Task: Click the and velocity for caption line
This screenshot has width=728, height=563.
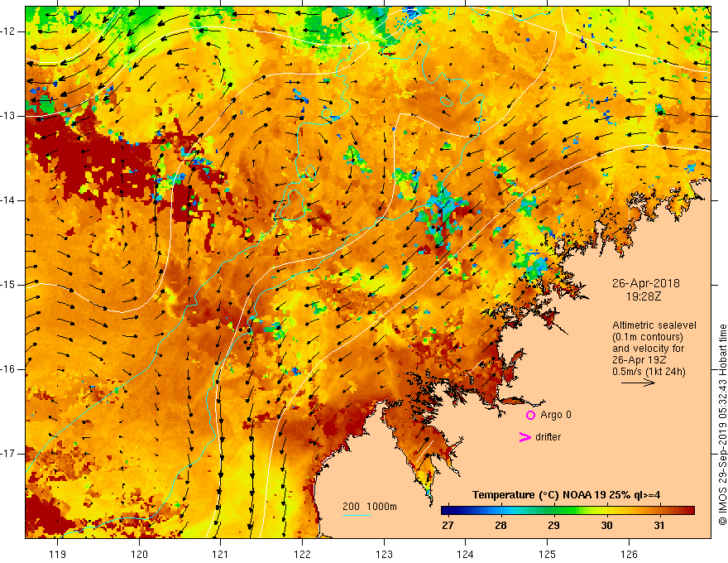Action: 648,349
